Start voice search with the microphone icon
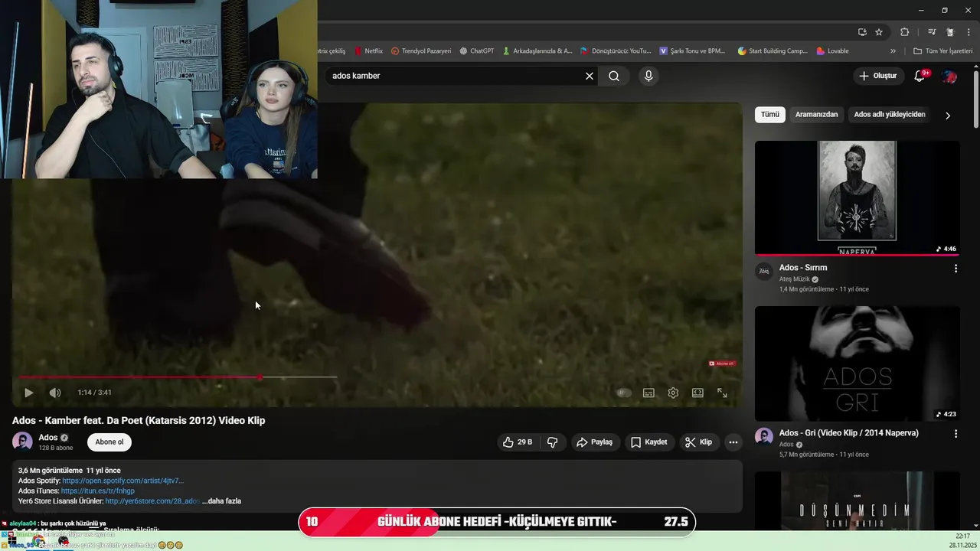The height and width of the screenshot is (551, 980). [x=648, y=76]
